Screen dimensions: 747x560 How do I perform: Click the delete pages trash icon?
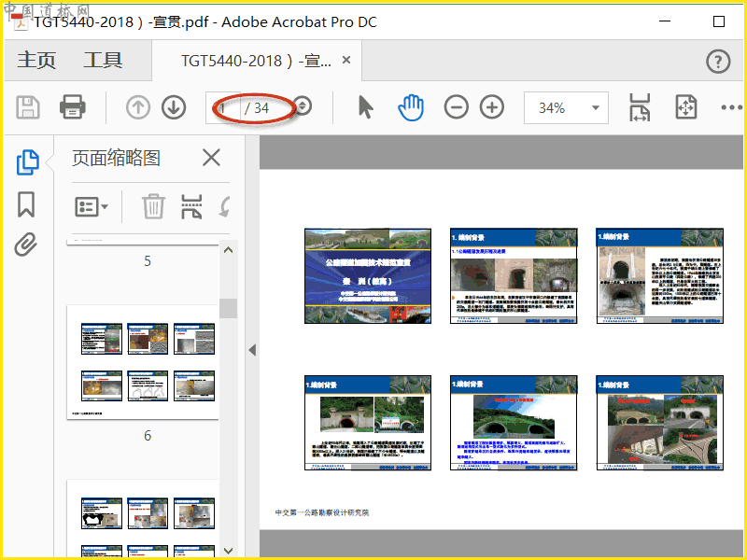point(153,206)
